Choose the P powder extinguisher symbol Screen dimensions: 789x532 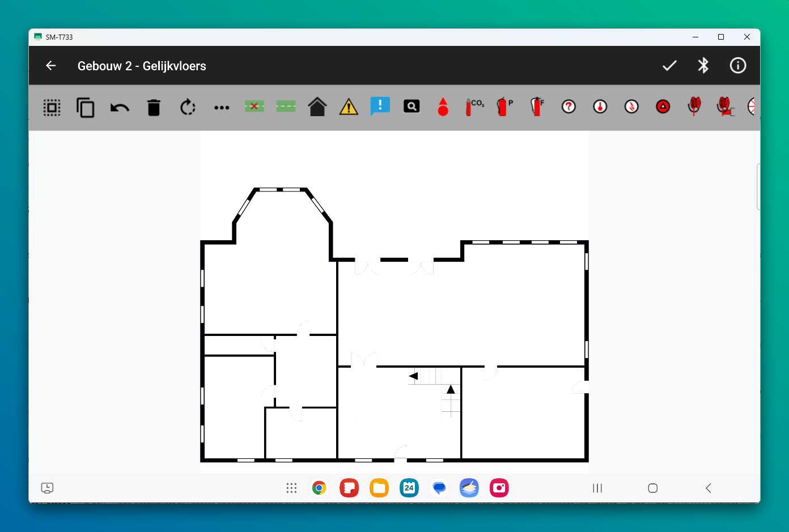(504, 107)
